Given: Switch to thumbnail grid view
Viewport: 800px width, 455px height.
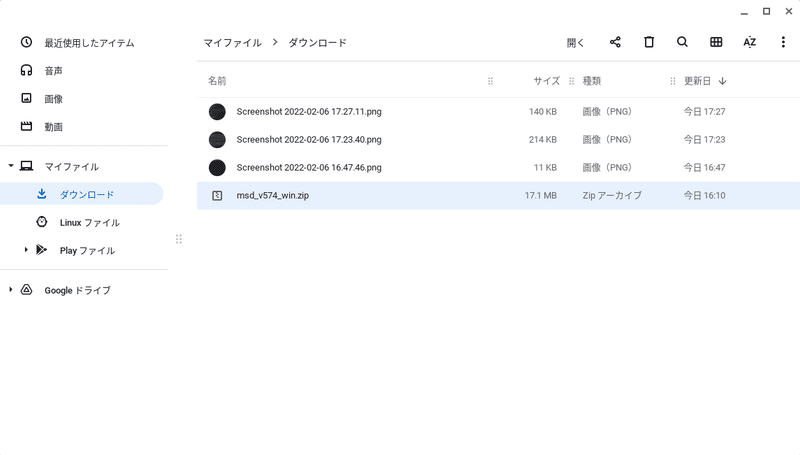Looking at the screenshot, I should pos(716,42).
